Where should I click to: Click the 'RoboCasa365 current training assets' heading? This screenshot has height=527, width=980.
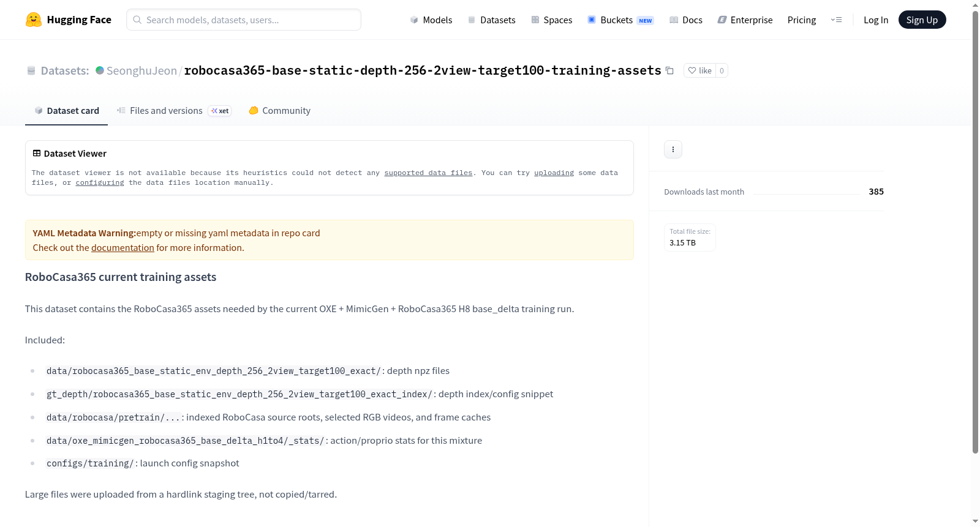tap(121, 277)
